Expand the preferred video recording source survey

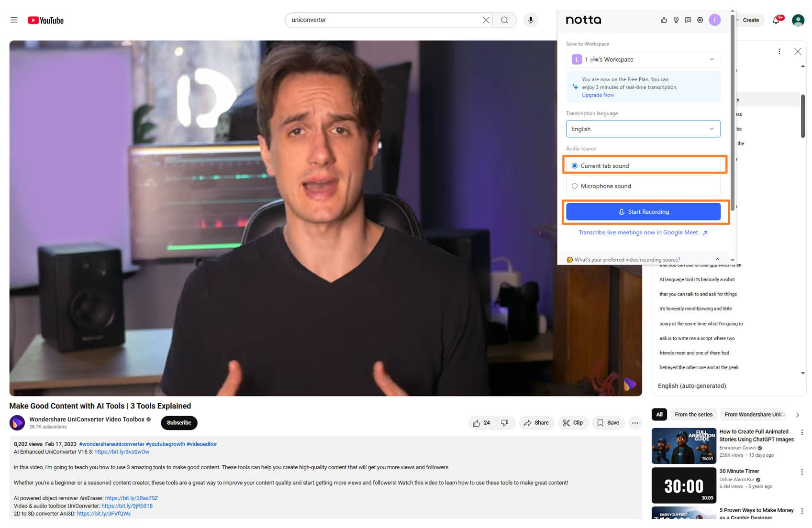(x=717, y=259)
